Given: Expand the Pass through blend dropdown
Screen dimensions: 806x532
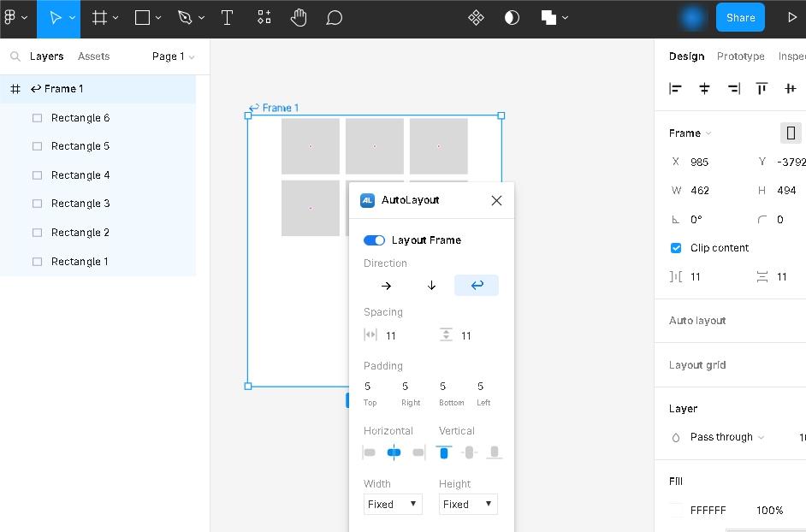Looking at the screenshot, I should coord(727,437).
